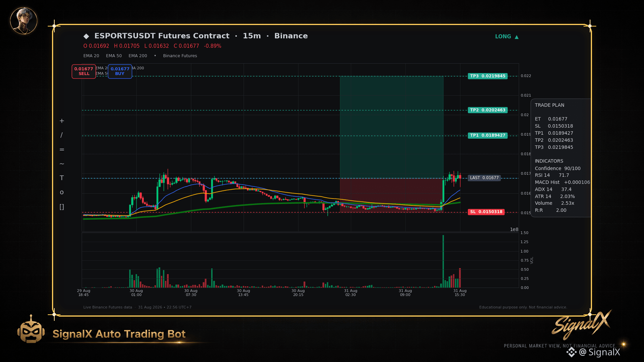644x362 pixels.
Task: Click the profile avatar portrait
Action: 23,20
